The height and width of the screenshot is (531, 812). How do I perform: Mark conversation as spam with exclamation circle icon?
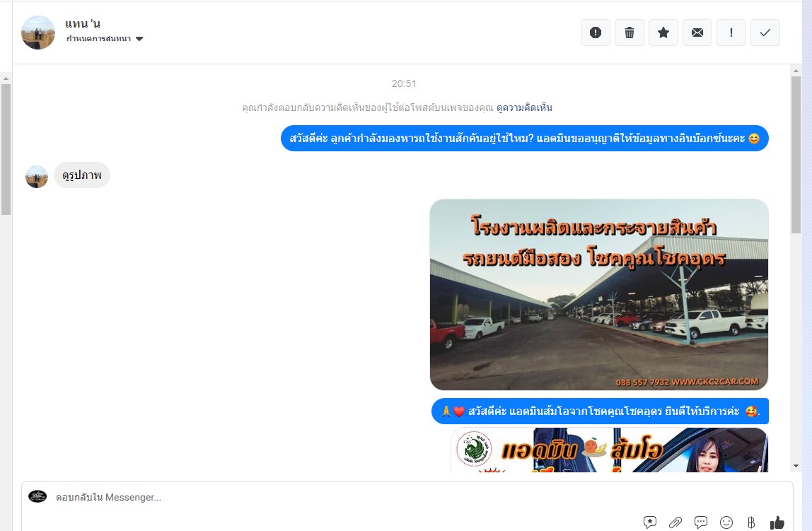595,33
